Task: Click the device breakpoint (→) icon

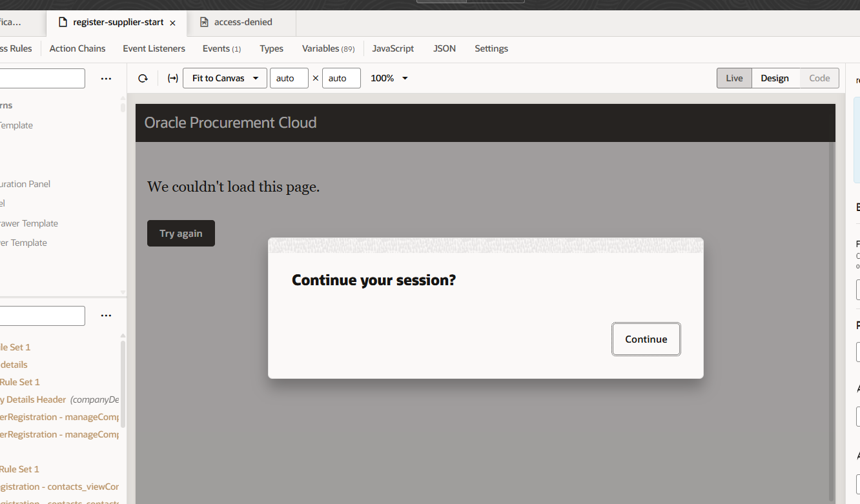Action: (172, 77)
